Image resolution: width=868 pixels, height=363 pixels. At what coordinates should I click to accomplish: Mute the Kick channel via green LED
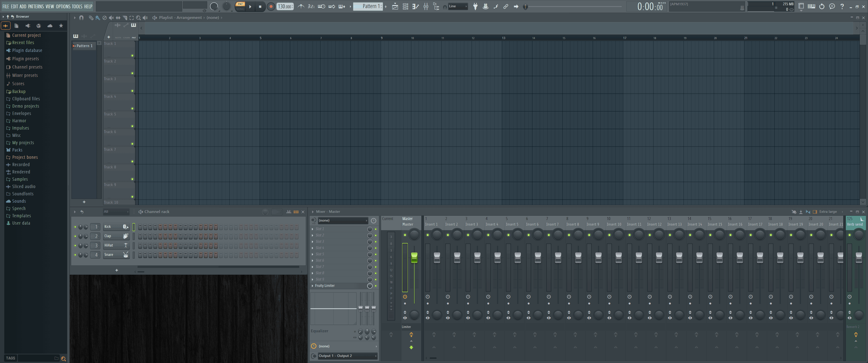pos(75,227)
